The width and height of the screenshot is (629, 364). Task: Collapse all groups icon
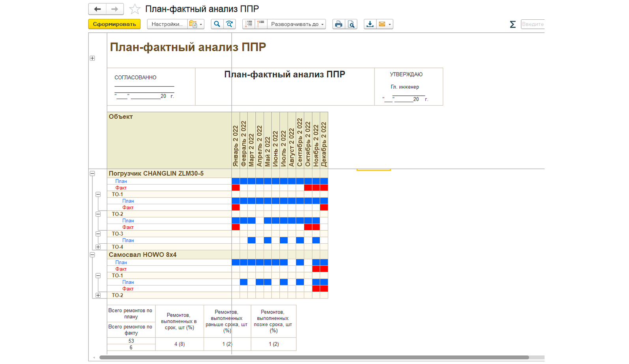pyautogui.click(x=261, y=24)
